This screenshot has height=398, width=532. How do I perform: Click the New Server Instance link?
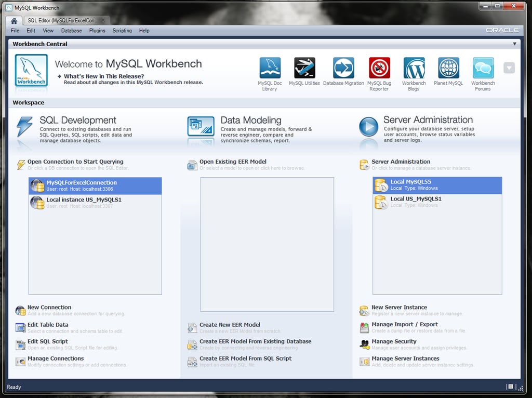(x=399, y=307)
